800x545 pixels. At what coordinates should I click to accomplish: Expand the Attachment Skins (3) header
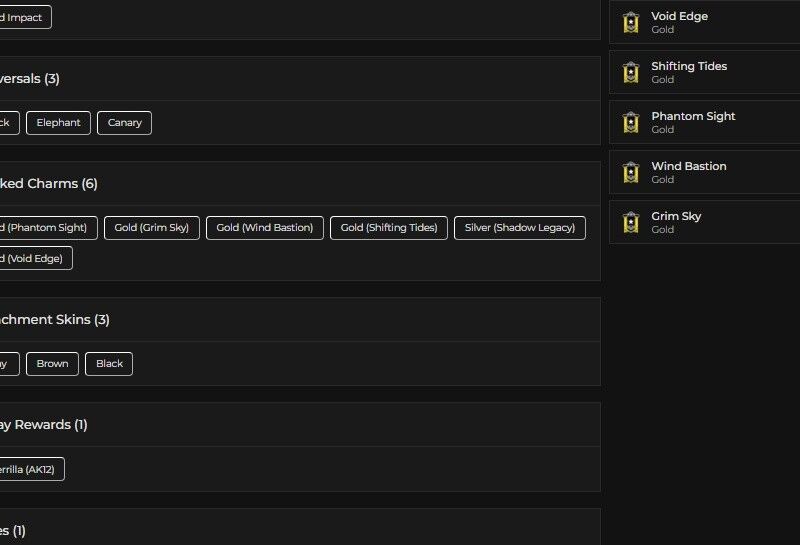55,320
